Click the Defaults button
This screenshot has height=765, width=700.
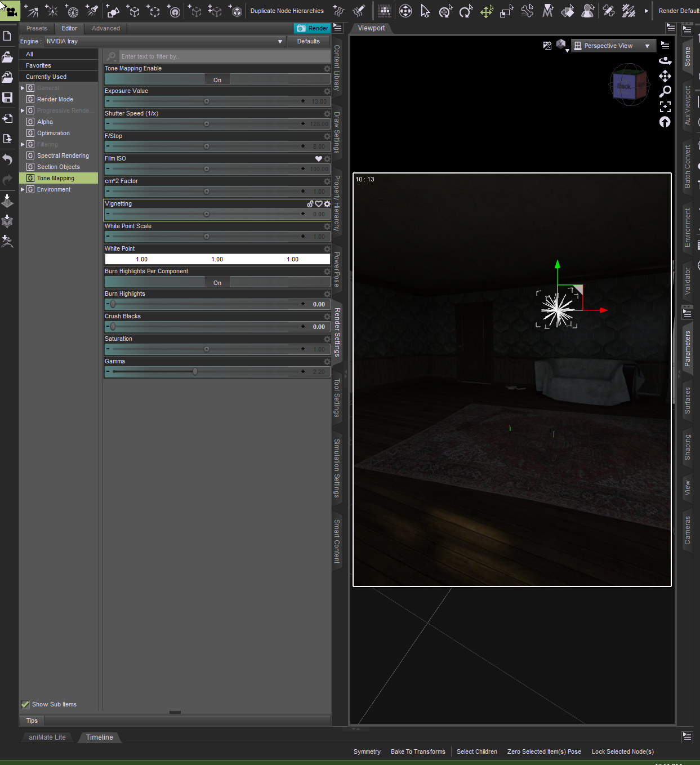(x=309, y=41)
